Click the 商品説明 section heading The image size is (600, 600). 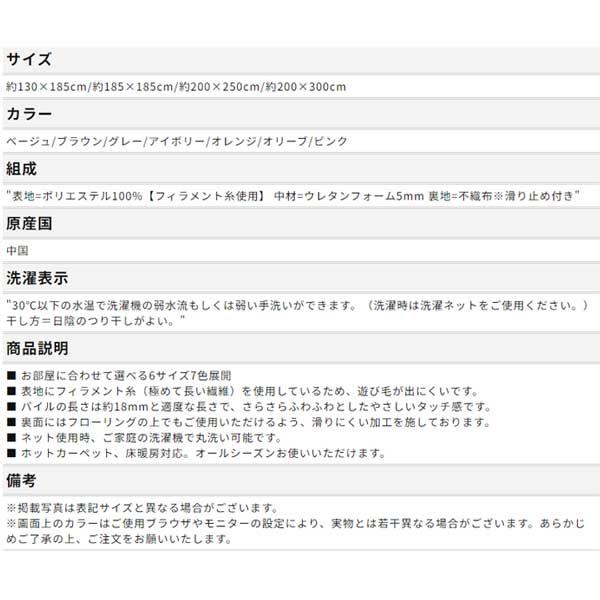tap(37, 348)
